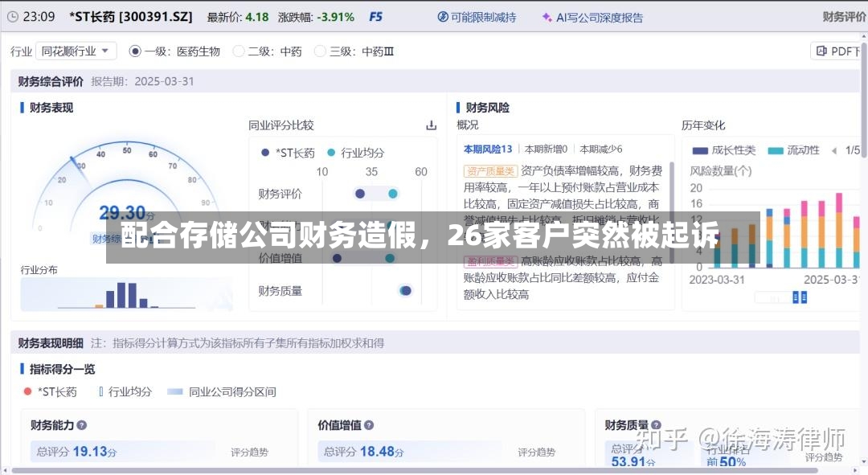
Task: Click 评分趋势 in 价值增值 card
Action: point(536,452)
